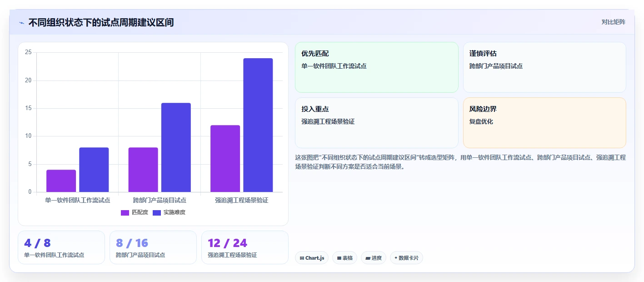The image size is (644, 282).
Task: Click 匹配度 bar for 强追溯工程场景验证
Action: tap(225, 159)
